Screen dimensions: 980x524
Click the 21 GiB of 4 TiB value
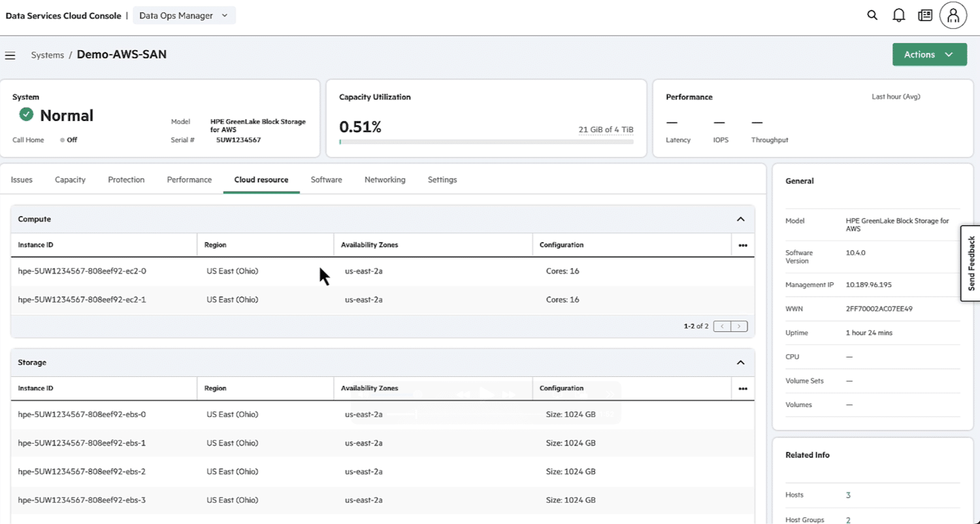(606, 129)
